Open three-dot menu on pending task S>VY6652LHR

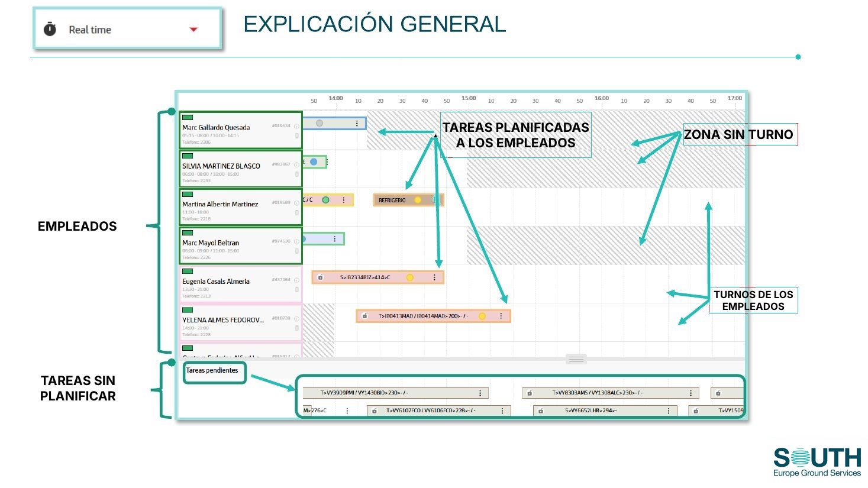pos(669,411)
